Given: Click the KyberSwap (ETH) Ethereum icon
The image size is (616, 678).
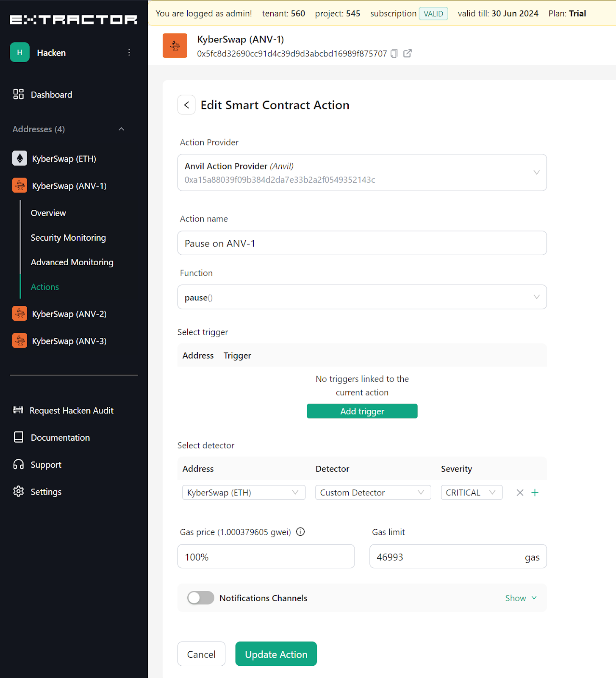Looking at the screenshot, I should (x=19, y=158).
